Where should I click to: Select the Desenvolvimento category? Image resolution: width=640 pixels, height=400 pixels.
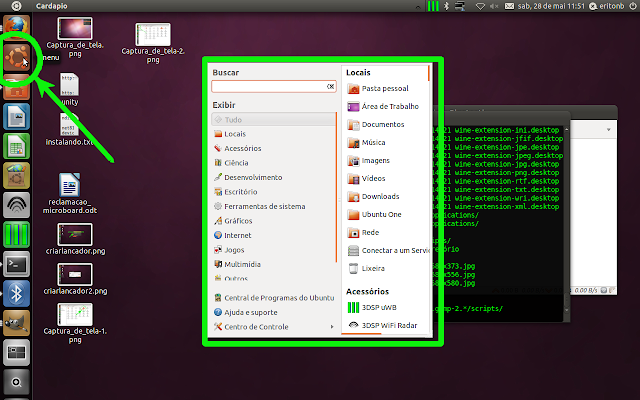[x=273, y=177]
